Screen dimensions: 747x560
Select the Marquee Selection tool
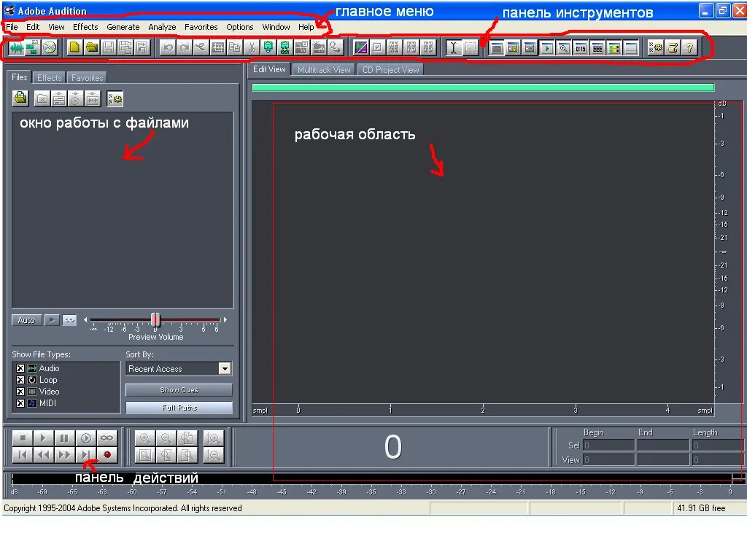tap(471, 47)
